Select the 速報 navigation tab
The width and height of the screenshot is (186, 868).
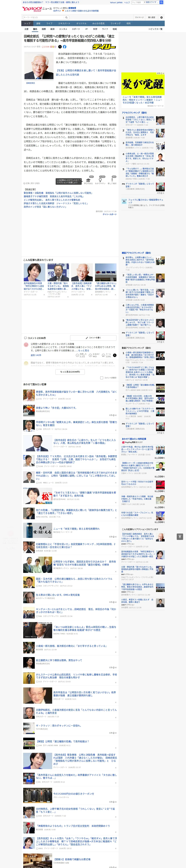pyautogui.click(x=38, y=24)
